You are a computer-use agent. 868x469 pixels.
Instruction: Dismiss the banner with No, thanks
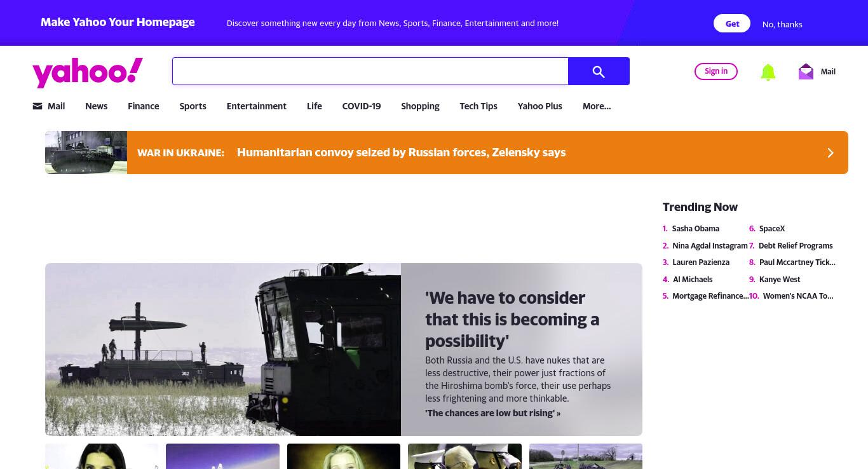click(782, 24)
